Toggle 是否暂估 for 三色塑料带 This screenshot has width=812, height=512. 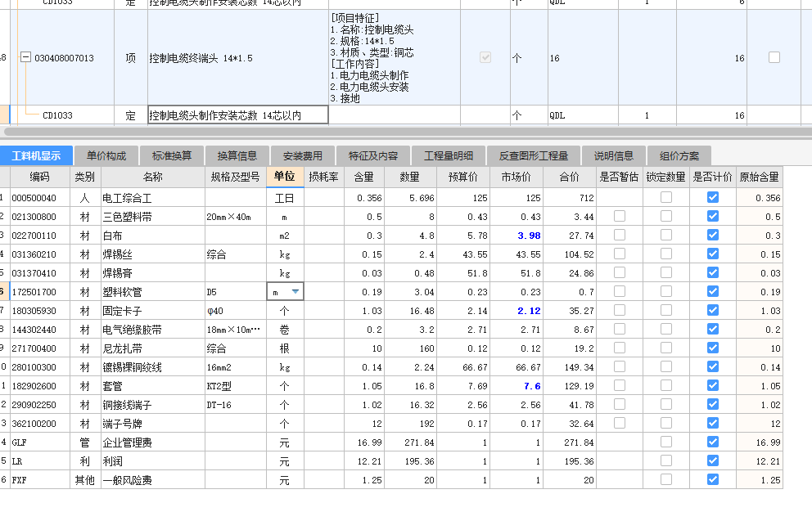pos(620,216)
